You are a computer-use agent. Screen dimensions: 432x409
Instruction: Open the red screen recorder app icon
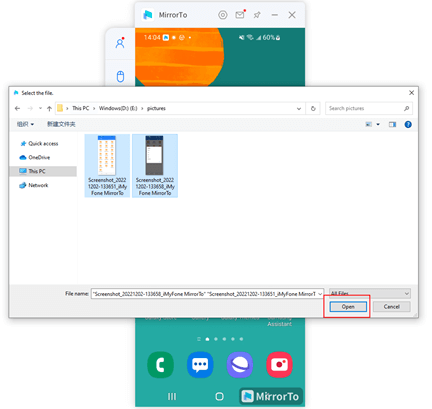click(x=279, y=365)
